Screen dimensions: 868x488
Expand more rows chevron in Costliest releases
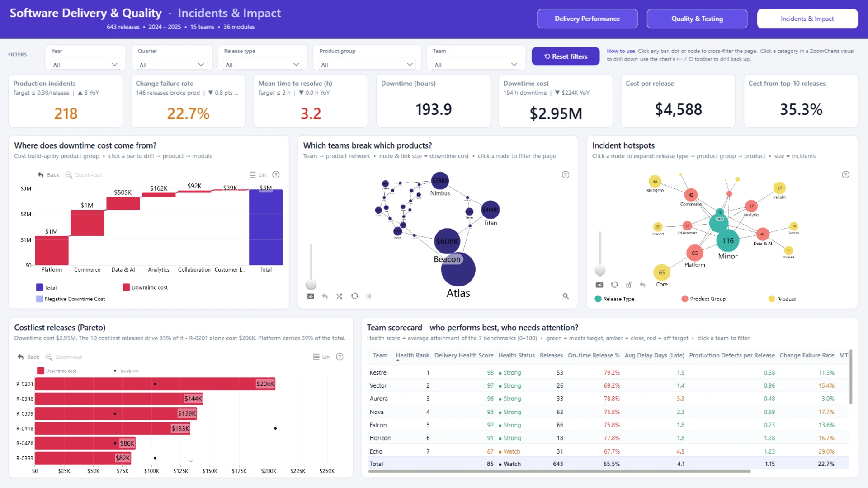(191, 461)
